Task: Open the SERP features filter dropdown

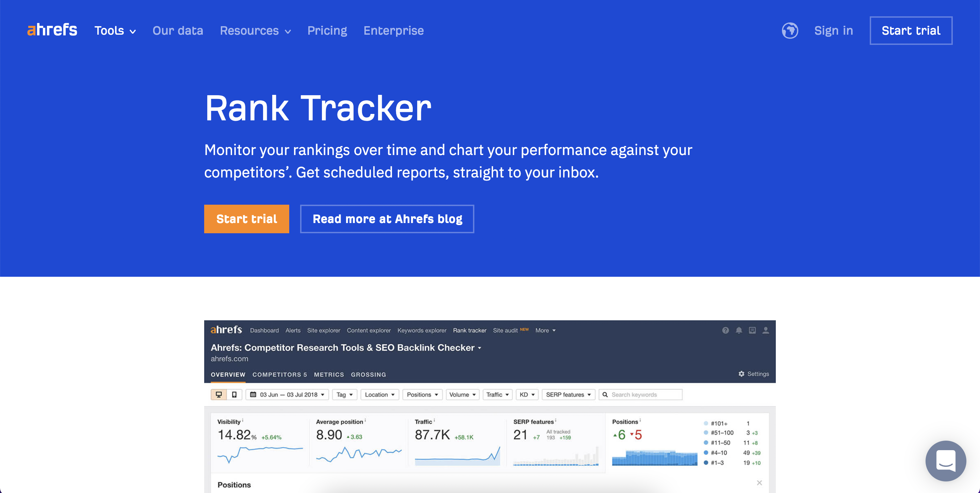Action: click(568, 394)
